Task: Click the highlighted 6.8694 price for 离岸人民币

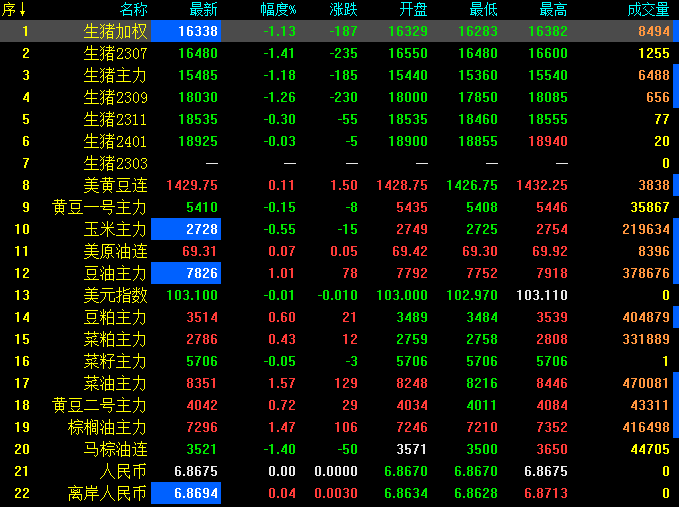Action: (x=186, y=493)
